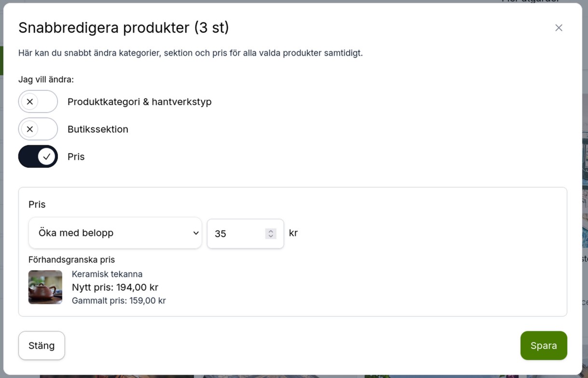Click the X icon on the Butikssektion toggle
The width and height of the screenshot is (588, 378).
tap(30, 129)
